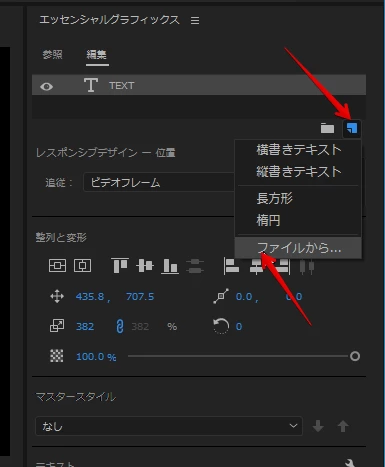Click the distribute vertically icon
Viewport: 385px width, 467px height.
pos(195,266)
